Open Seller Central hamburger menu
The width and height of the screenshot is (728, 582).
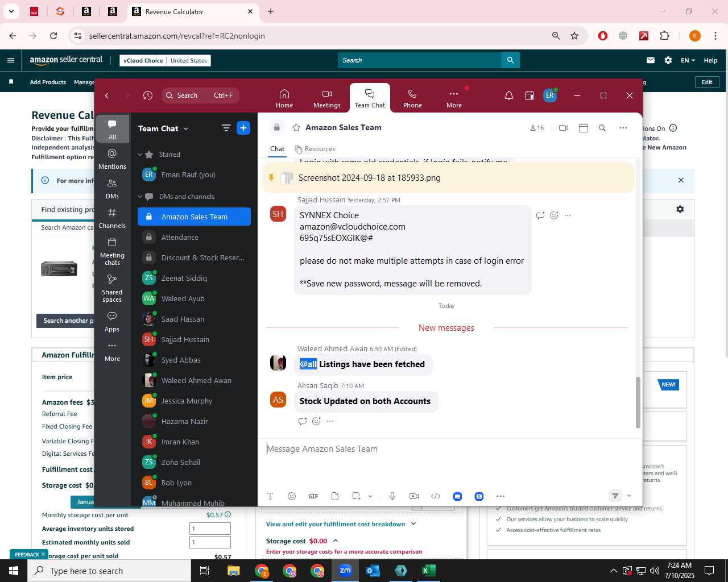(11, 60)
